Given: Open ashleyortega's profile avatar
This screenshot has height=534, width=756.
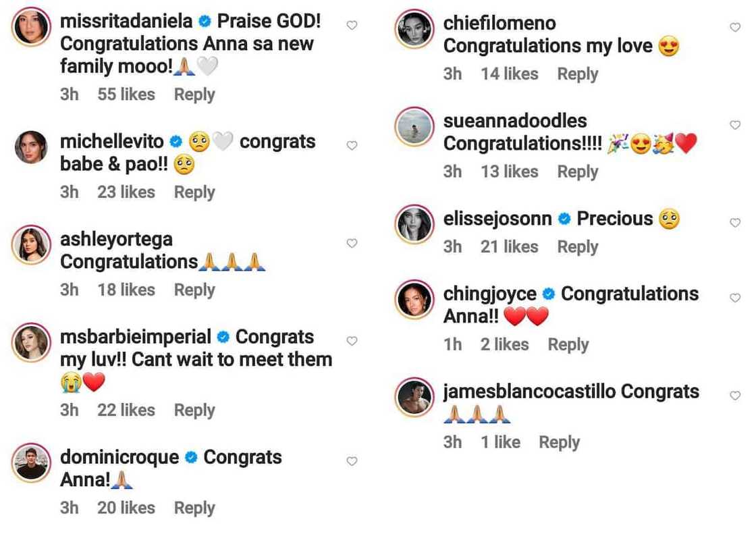Looking at the screenshot, I should (x=31, y=244).
